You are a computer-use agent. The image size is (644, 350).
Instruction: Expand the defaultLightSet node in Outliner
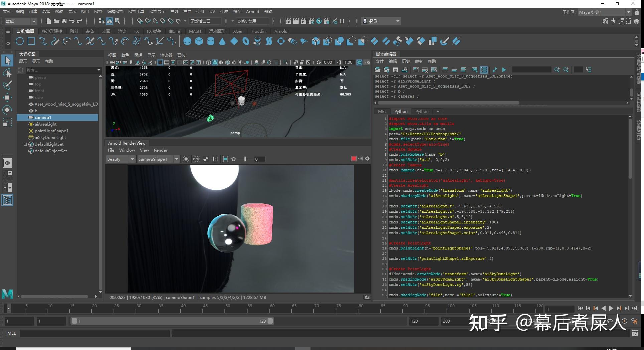pos(25,144)
